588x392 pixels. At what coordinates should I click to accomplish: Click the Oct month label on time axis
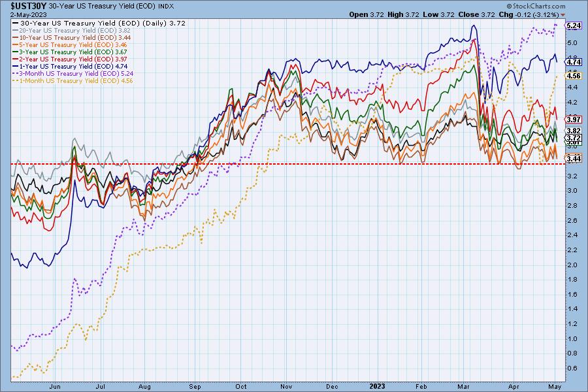coord(240,386)
